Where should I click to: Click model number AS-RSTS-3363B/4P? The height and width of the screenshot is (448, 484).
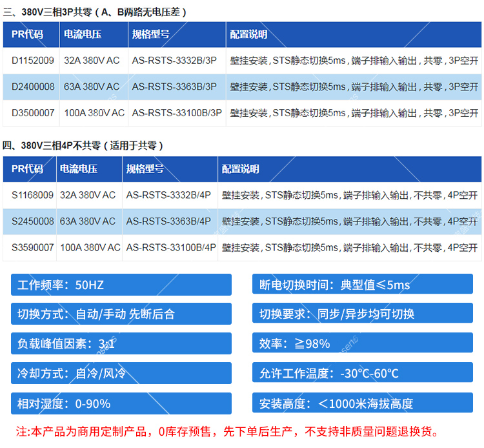coord(168,221)
